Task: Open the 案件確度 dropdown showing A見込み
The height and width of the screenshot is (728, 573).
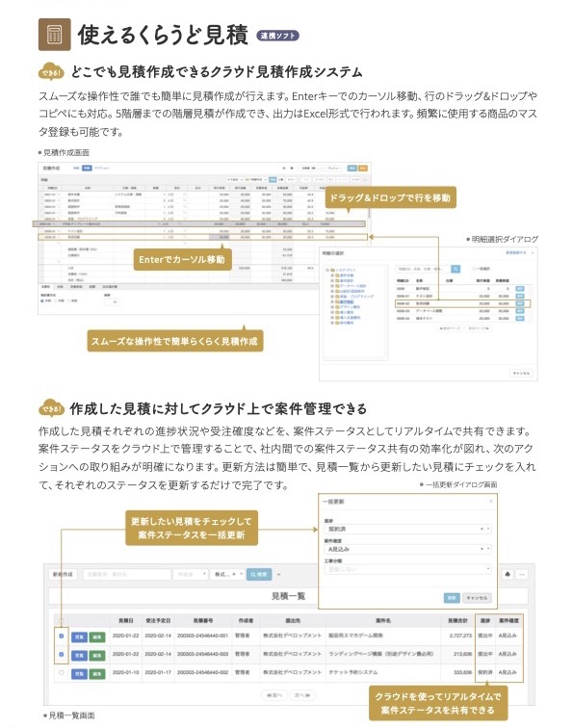Action: [x=407, y=549]
